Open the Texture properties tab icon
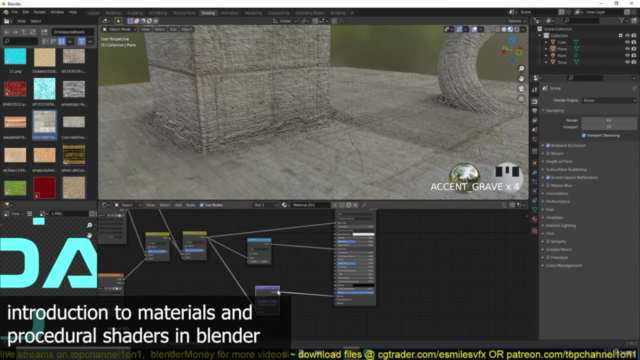The width and height of the screenshot is (640, 360). [535, 231]
